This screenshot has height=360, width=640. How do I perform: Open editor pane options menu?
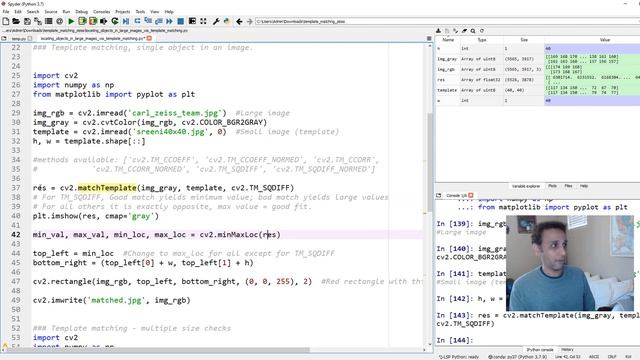429,38
